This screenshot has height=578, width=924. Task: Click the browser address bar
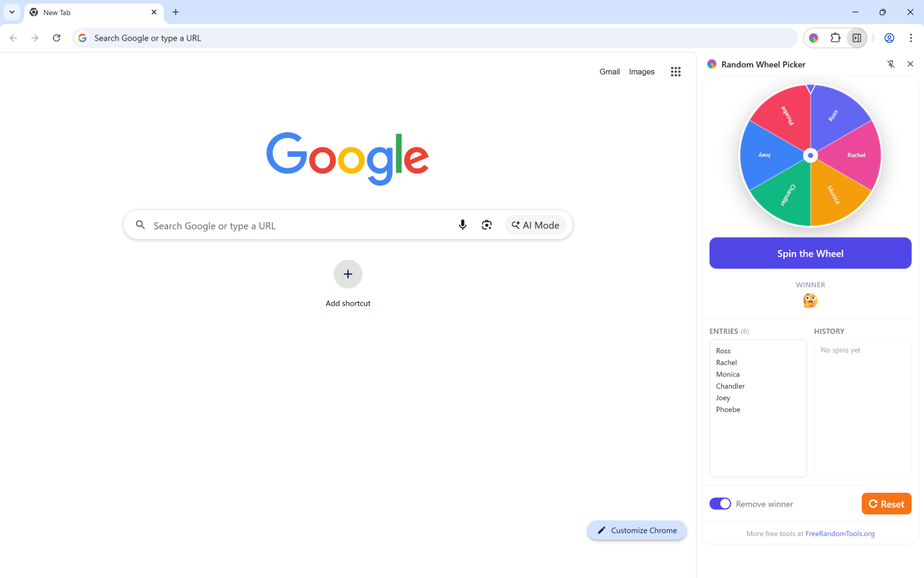[435, 38]
